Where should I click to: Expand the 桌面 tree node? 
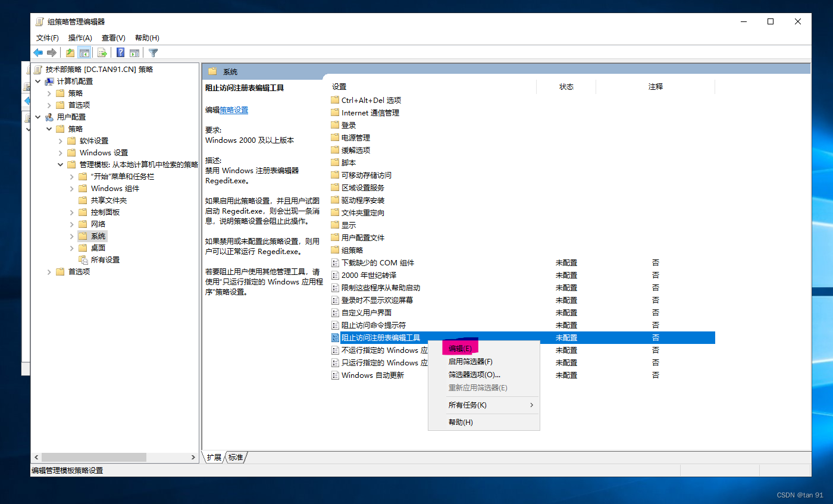(x=71, y=248)
